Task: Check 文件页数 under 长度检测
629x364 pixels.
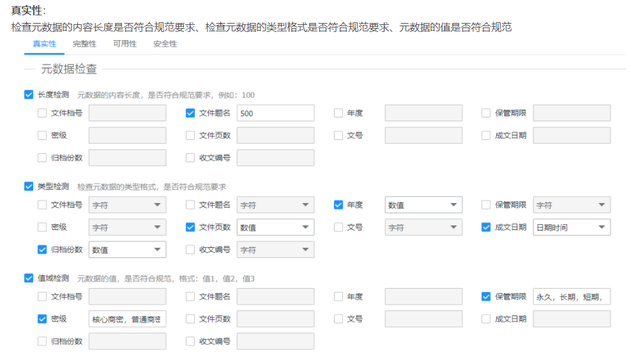Action: coord(190,135)
